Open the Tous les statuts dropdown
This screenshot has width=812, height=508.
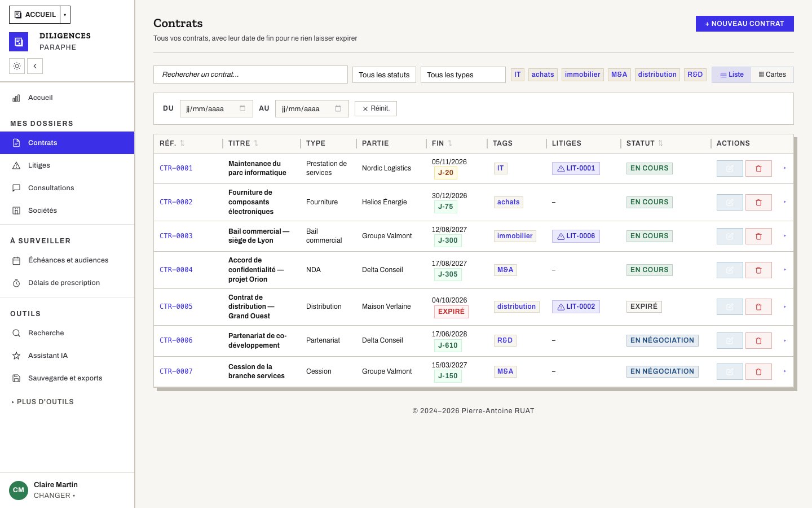pyautogui.click(x=384, y=75)
